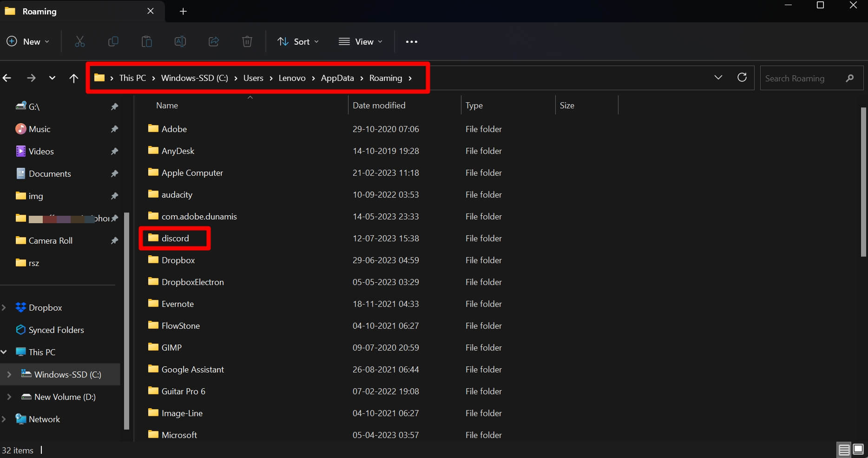The height and width of the screenshot is (458, 868).
Task: Navigate to AppData via the breadcrumb
Action: [x=337, y=78]
